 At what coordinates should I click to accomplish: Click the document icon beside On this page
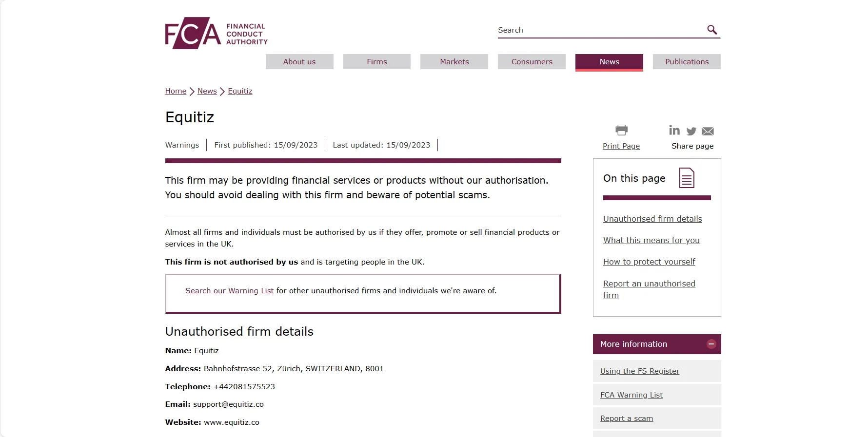click(687, 178)
